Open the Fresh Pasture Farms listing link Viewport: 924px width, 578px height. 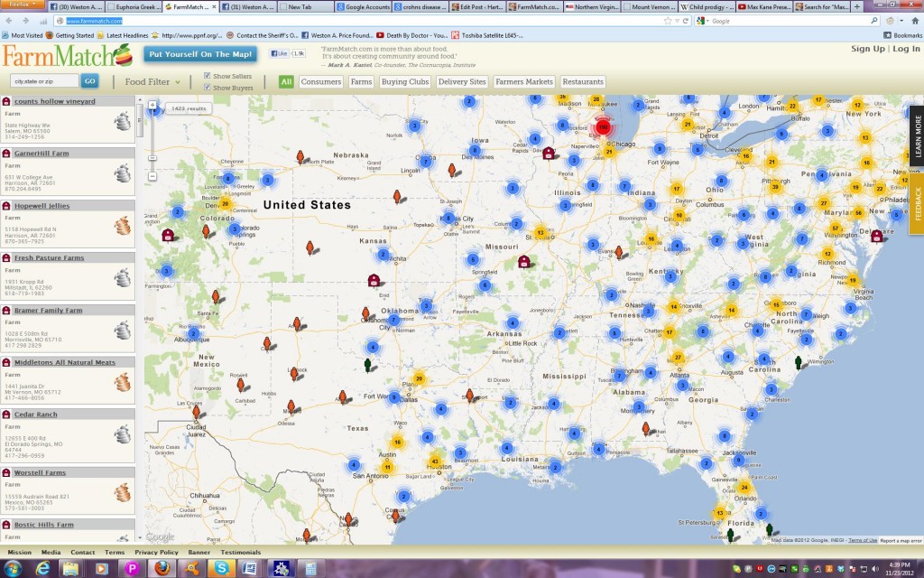[49, 257]
